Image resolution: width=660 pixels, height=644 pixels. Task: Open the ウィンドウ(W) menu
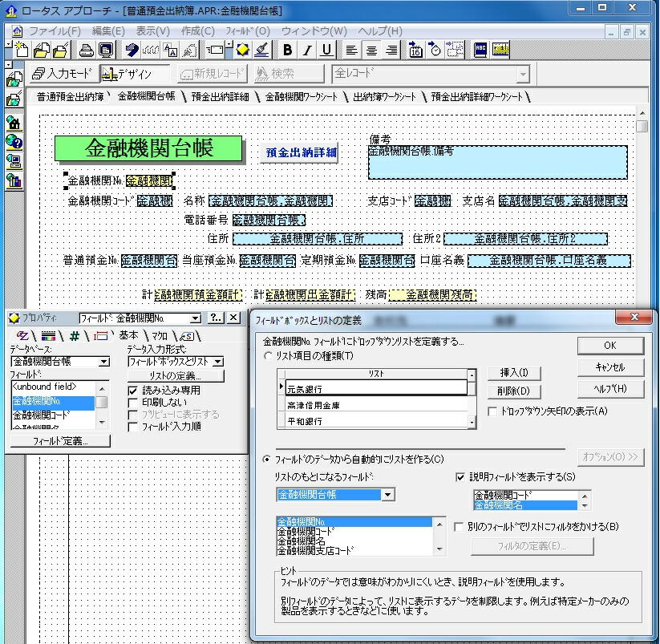coord(314,31)
